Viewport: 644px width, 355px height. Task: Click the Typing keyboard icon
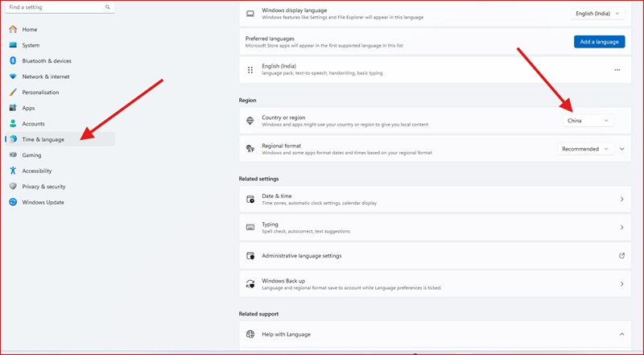click(x=250, y=227)
